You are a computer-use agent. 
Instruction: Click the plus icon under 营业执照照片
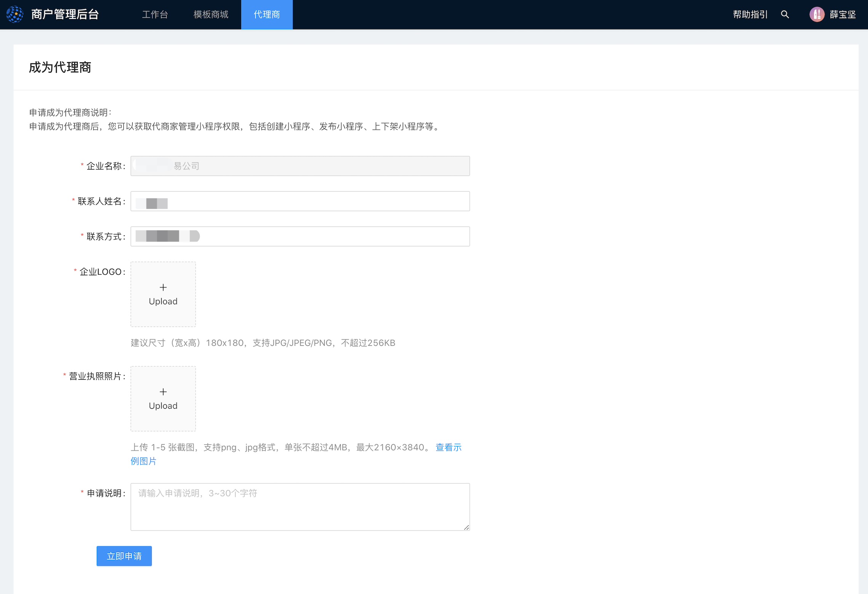(x=163, y=392)
